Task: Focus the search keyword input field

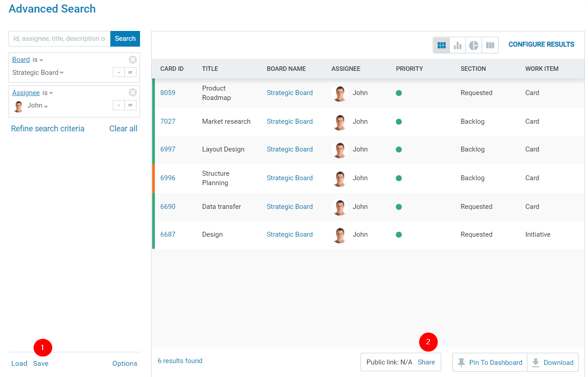Action: 59,39
